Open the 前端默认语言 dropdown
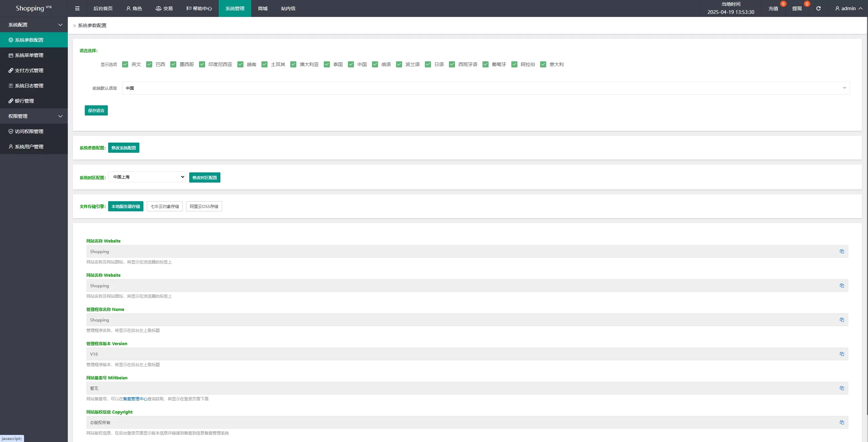Screen dimensions: 868x442 pyautogui.click(x=486, y=88)
